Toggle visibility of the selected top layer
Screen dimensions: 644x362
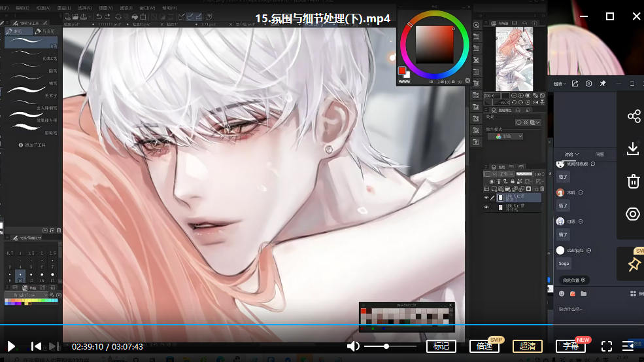486,198
